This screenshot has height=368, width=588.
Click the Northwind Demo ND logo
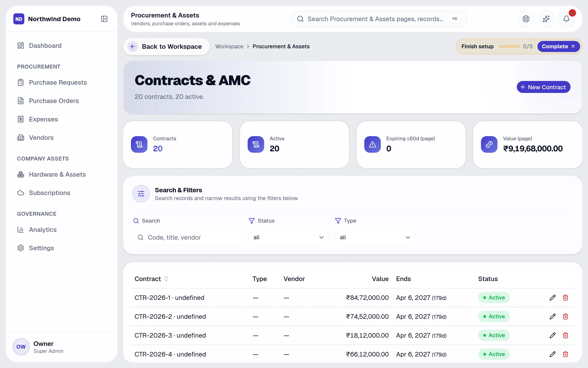[19, 19]
